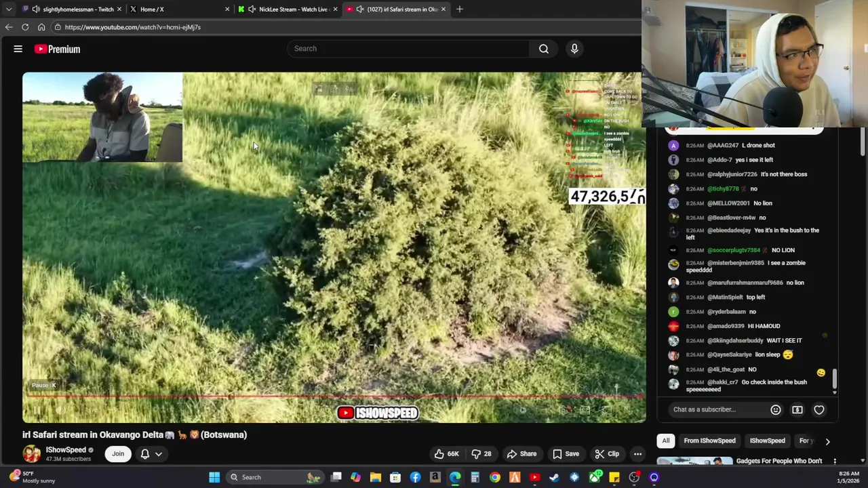Viewport: 868px width, 488px height.
Task: Open Google Chrome from the taskbar
Action: pyautogui.click(x=495, y=477)
